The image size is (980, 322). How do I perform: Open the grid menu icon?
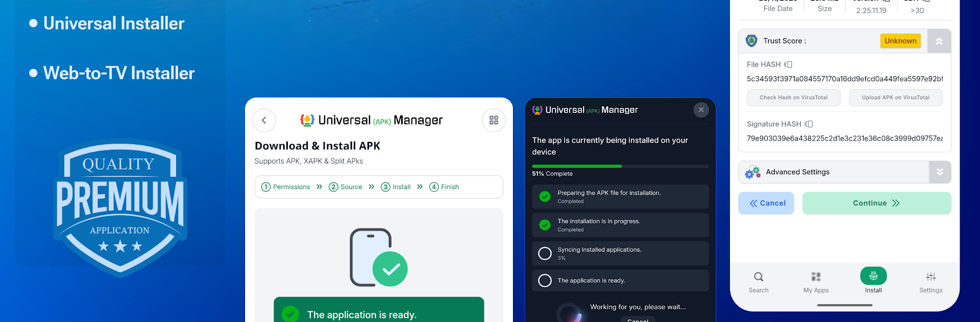[x=494, y=120]
